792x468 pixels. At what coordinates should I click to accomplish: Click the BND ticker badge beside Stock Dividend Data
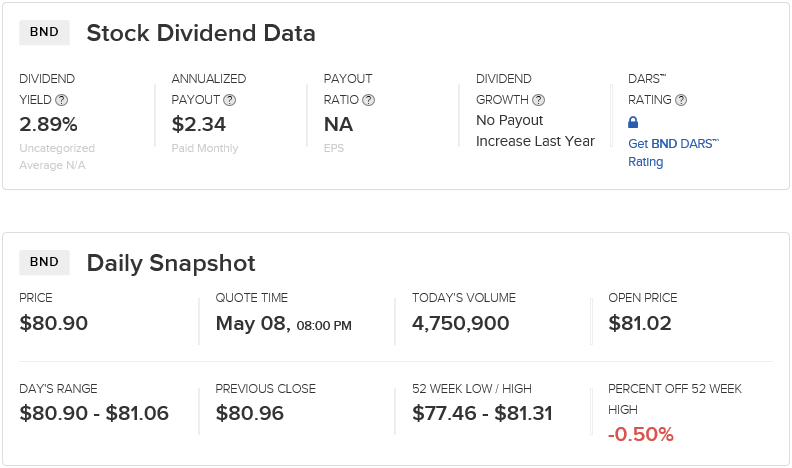tap(44, 32)
